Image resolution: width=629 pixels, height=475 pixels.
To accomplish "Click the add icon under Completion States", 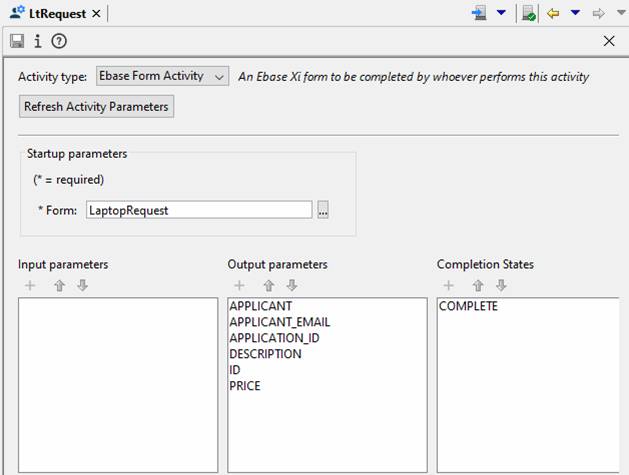I will 448,286.
